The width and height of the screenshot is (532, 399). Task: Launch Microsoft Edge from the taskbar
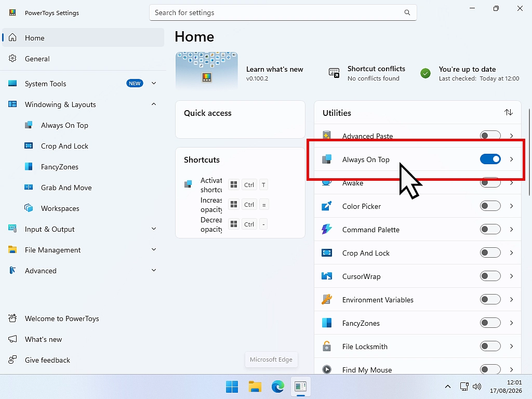tap(277, 387)
